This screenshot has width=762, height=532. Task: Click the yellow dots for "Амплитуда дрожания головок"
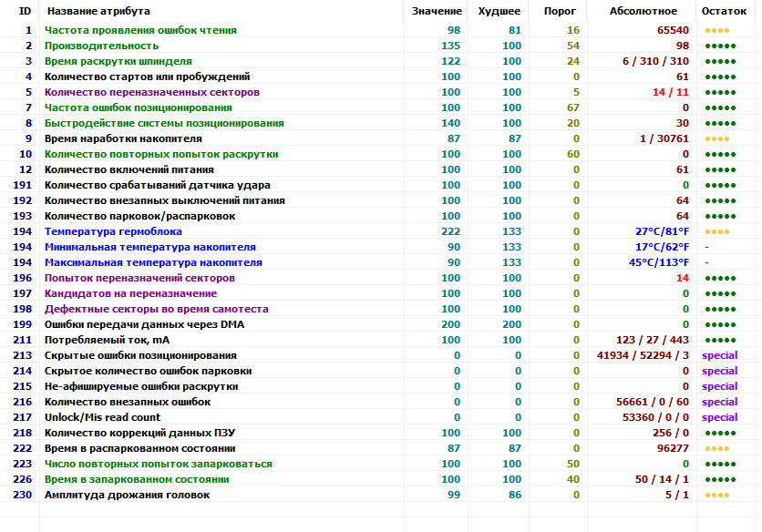click(x=716, y=496)
